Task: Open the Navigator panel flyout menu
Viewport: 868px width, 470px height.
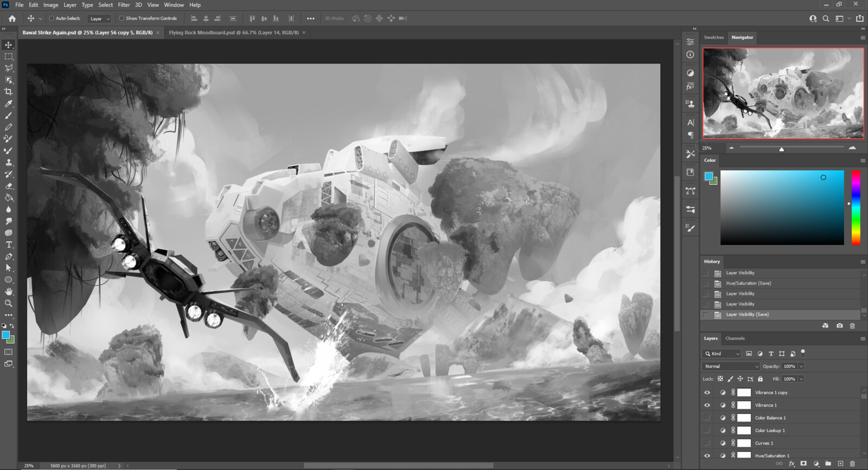Action: point(863,37)
